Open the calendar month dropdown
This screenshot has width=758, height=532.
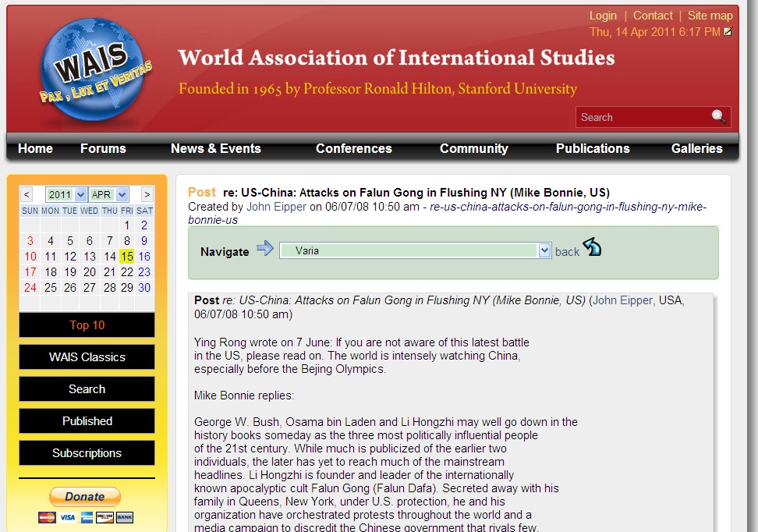pyautogui.click(x=108, y=194)
